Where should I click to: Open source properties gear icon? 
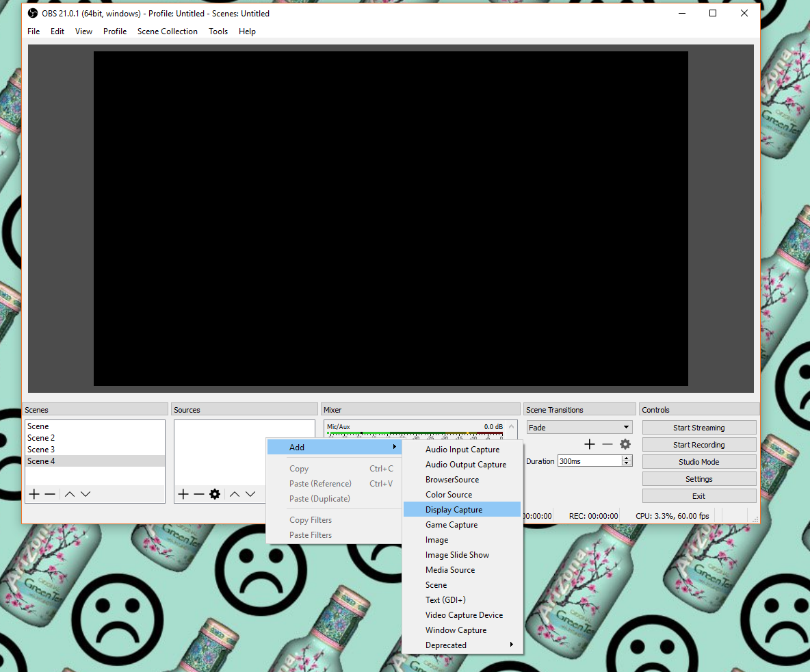215,494
